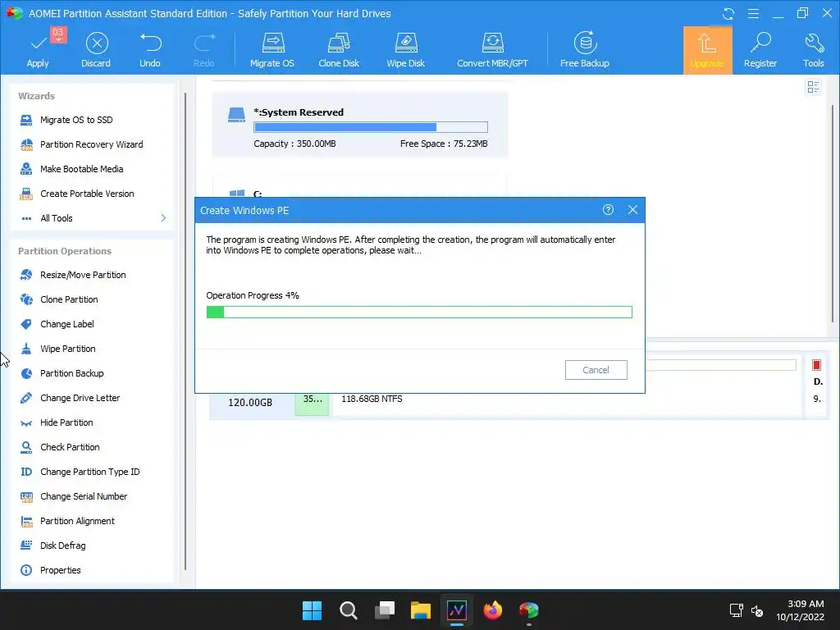
Task: Launch Partition Recovery Wizard
Action: [x=92, y=144]
